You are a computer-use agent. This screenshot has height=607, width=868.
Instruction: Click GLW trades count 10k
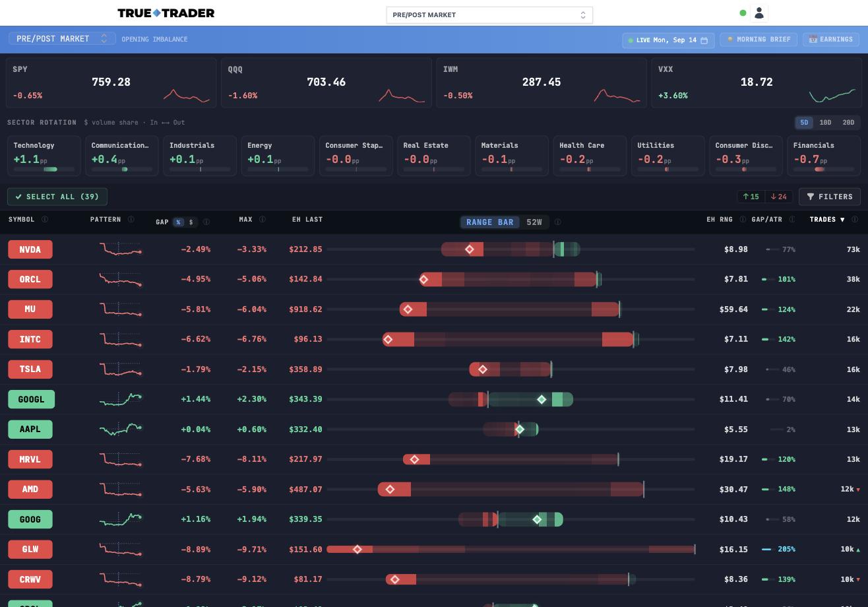847,550
